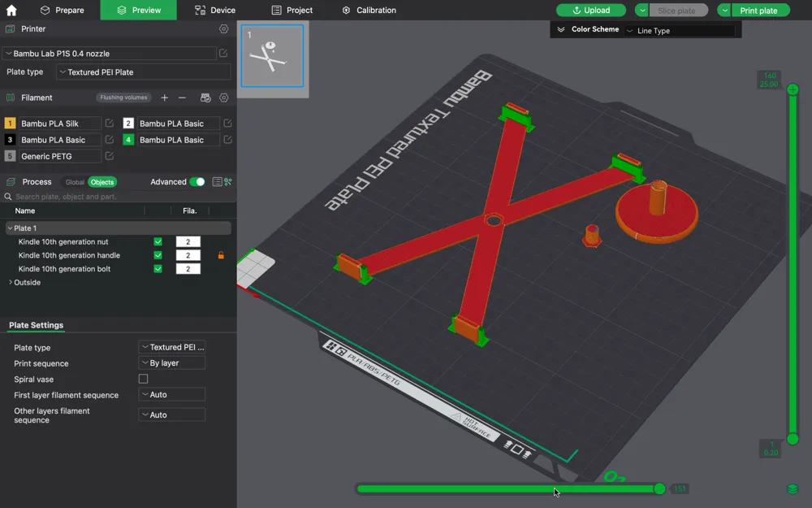812x508 pixels.
Task: Toggle the Advanced settings switch
Action: (x=197, y=182)
